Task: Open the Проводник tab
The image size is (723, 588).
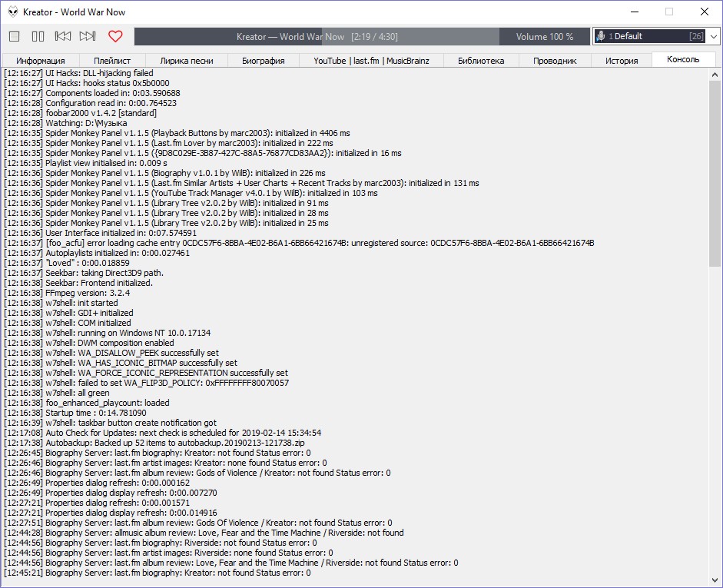Action: (x=555, y=61)
